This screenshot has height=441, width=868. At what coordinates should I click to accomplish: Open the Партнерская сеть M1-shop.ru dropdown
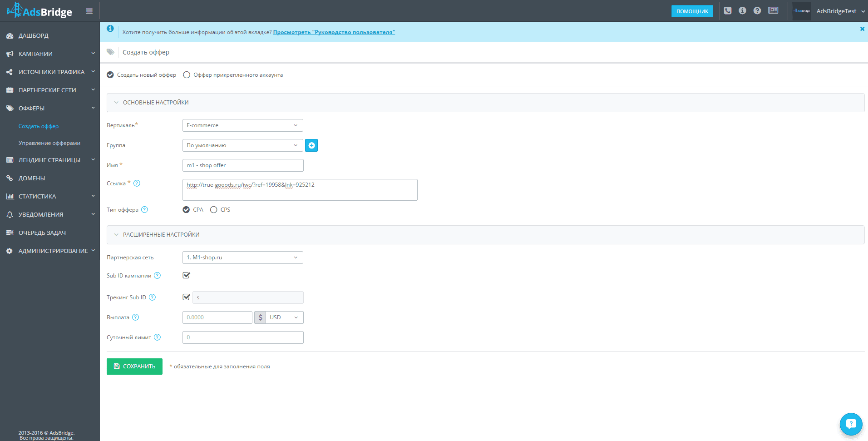[242, 258]
